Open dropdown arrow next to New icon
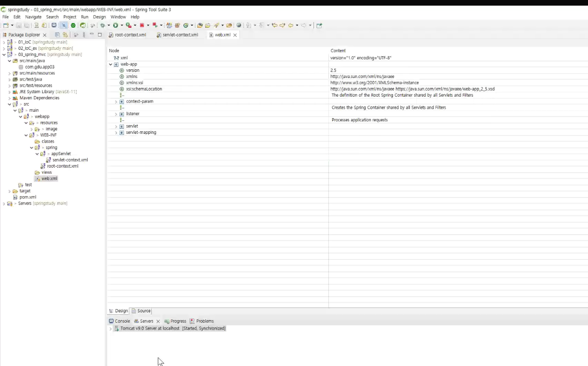This screenshot has height=366, width=588. (x=12, y=26)
